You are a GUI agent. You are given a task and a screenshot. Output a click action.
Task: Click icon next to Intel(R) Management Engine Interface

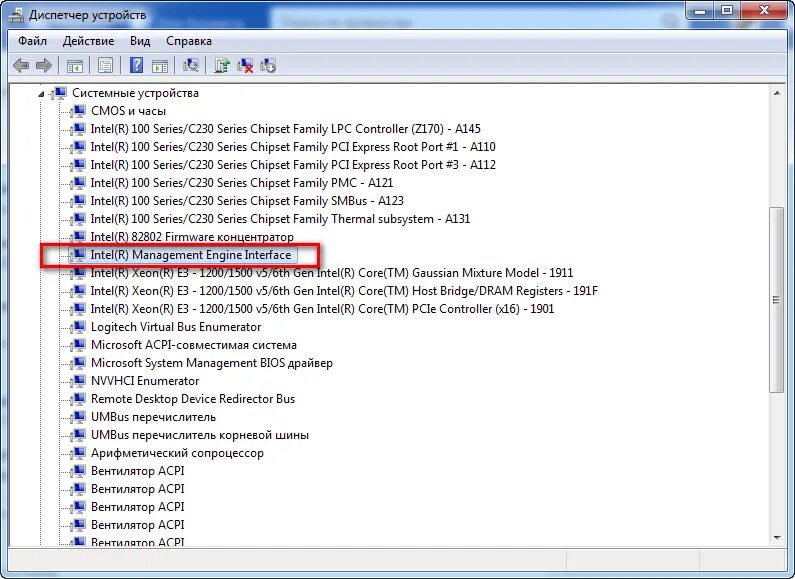(79, 255)
